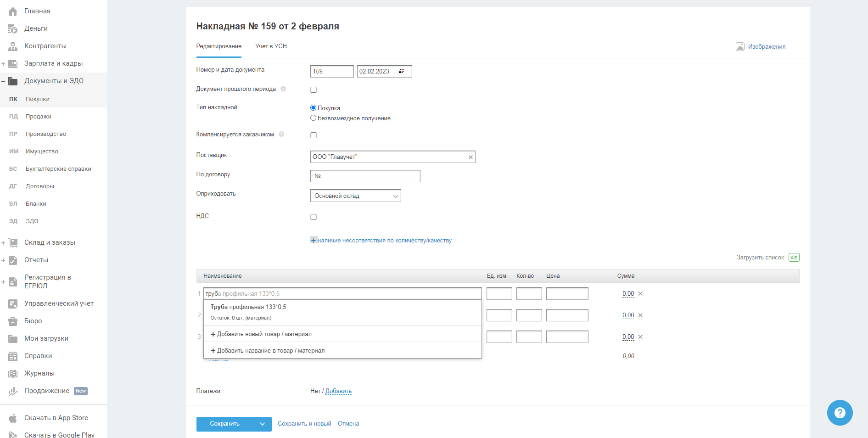
Task: Clear the supplier field with X
Action: click(470, 157)
